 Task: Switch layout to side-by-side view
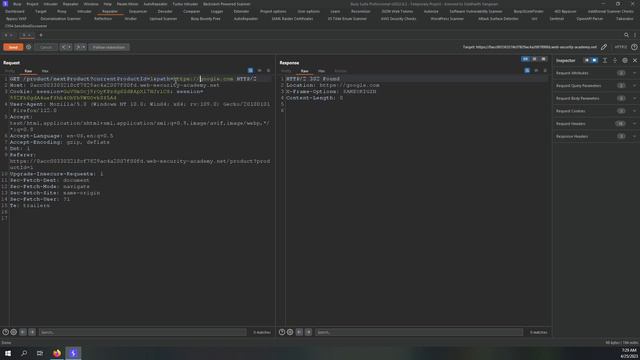click(525, 59)
